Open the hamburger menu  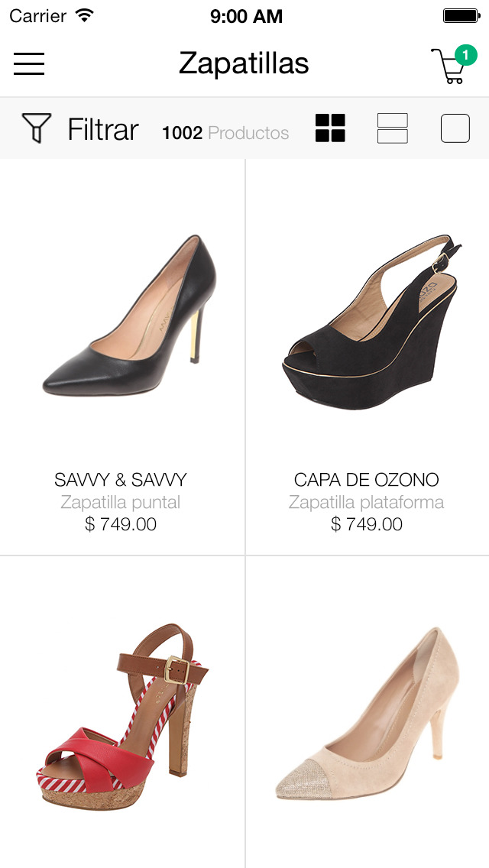29,63
